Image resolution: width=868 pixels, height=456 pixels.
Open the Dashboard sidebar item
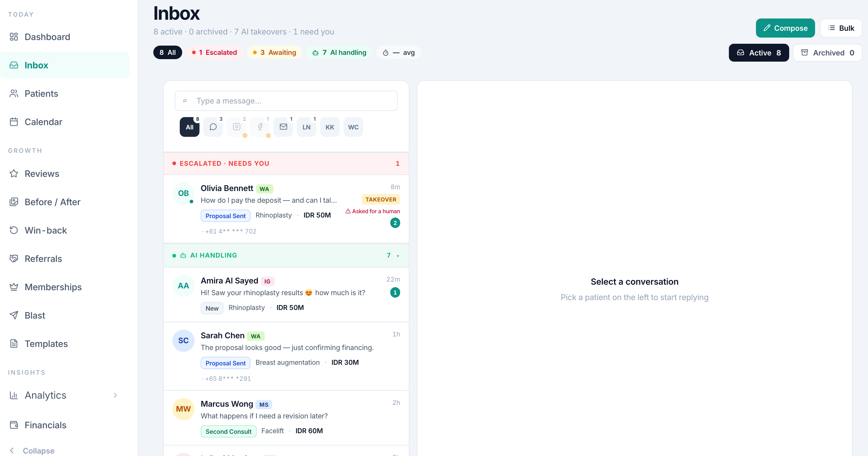(x=64, y=37)
